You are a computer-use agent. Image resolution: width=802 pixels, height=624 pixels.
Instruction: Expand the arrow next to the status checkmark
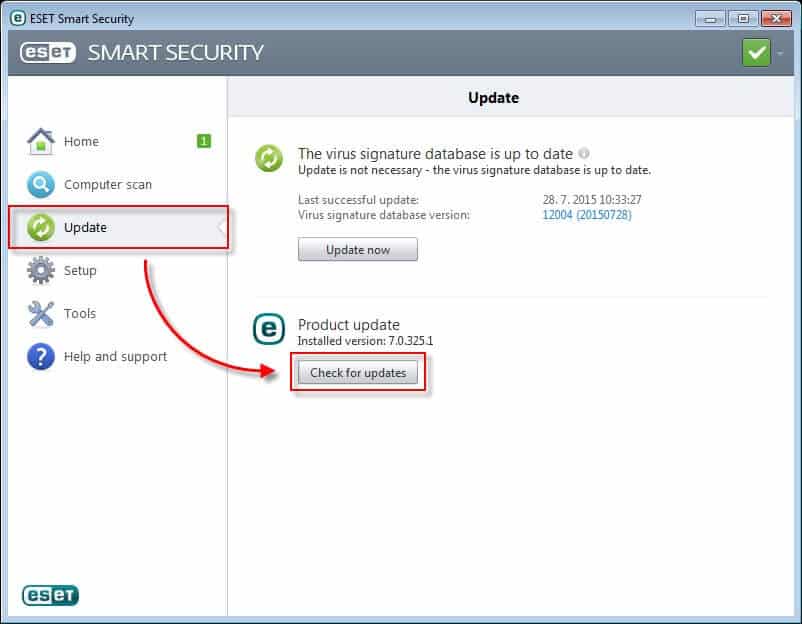coord(778,54)
